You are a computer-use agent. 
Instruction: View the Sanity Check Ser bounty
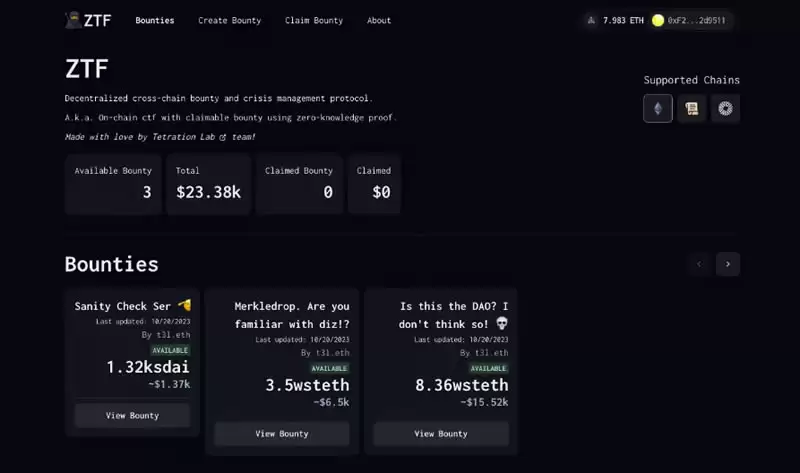pos(133,415)
